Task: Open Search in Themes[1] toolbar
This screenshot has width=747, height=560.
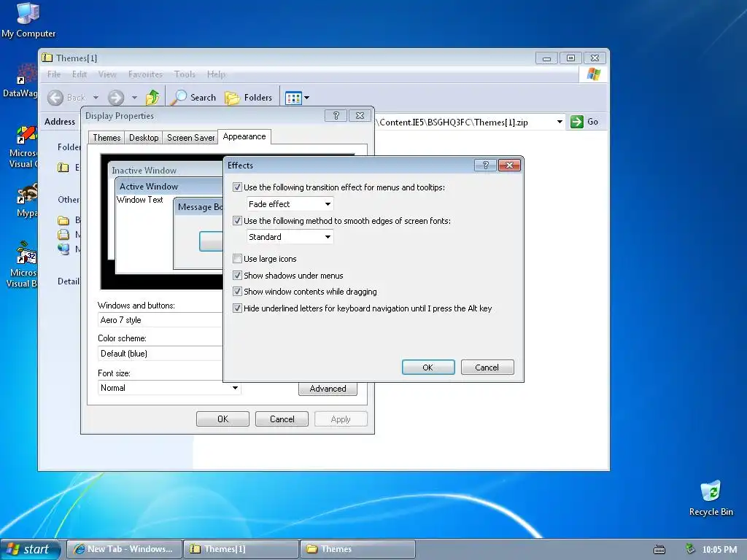Action: 194,97
